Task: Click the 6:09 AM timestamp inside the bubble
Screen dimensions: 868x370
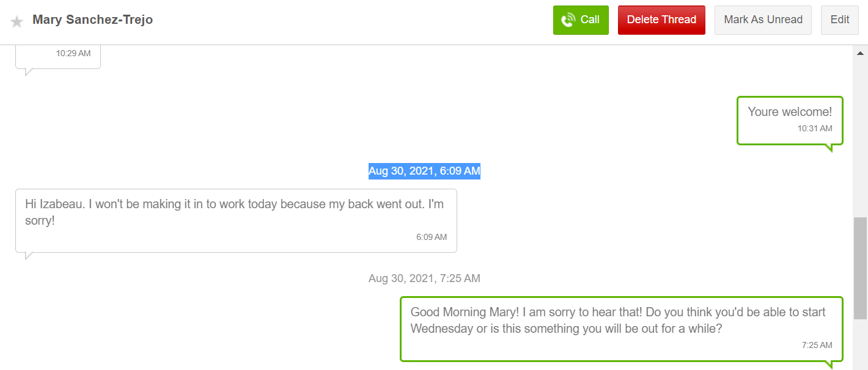Action: (432, 237)
